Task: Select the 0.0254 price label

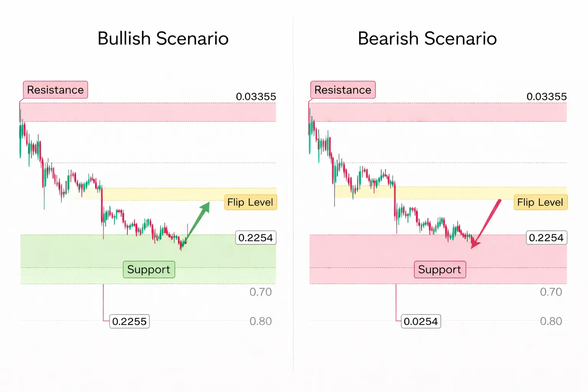Action: pyautogui.click(x=421, y=321)
